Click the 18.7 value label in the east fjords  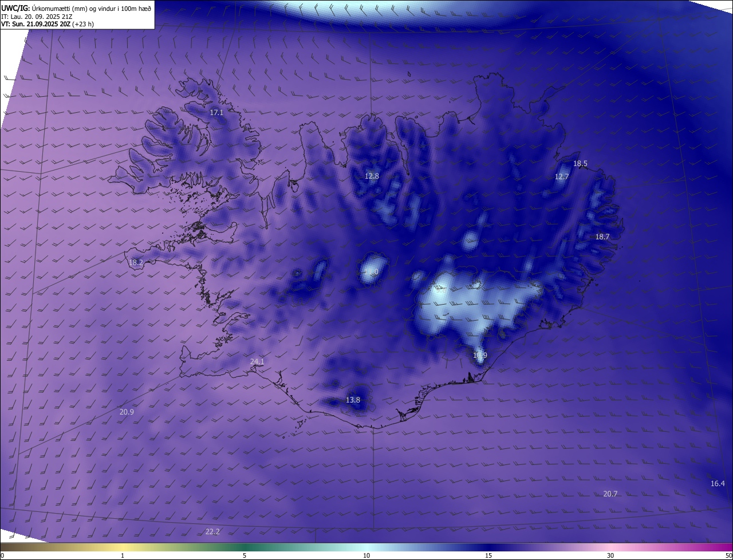click(602, 237)
